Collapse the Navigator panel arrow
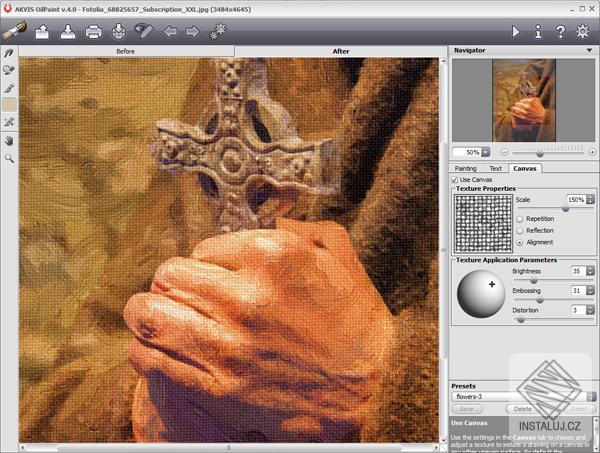This screenshot has width=600, height=453. (x=589, y=51)
